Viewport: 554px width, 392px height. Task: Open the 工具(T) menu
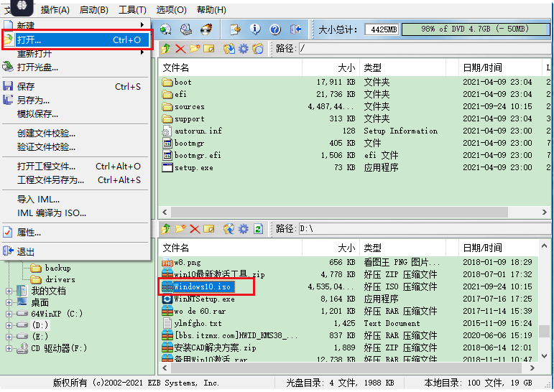coord(132,10)
